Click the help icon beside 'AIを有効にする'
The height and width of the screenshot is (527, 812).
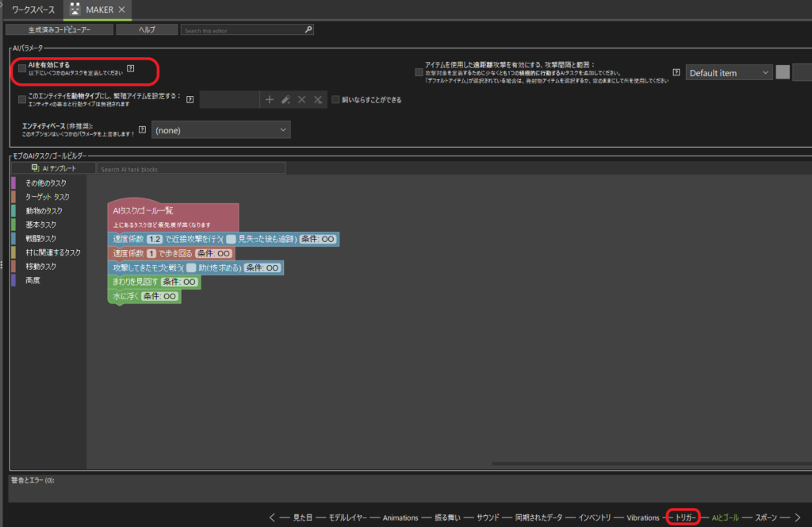click(131, 69)
